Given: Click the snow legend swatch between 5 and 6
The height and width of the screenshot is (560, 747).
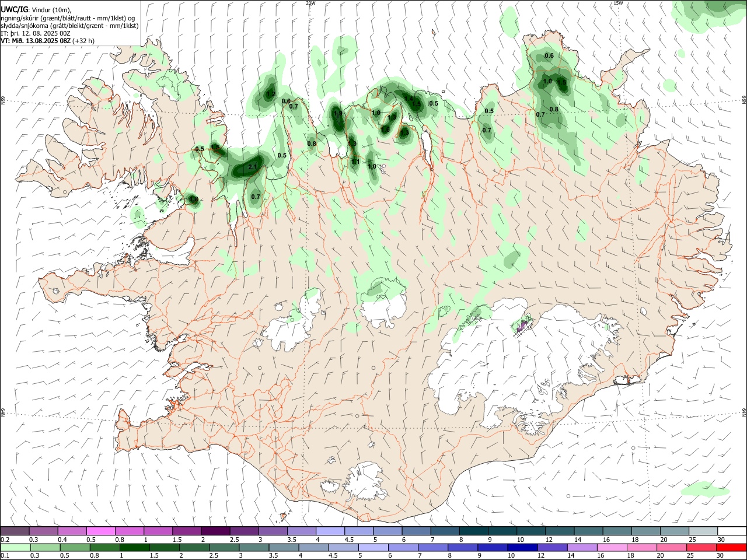Looking at the screenshot, I should pos(388,531).
